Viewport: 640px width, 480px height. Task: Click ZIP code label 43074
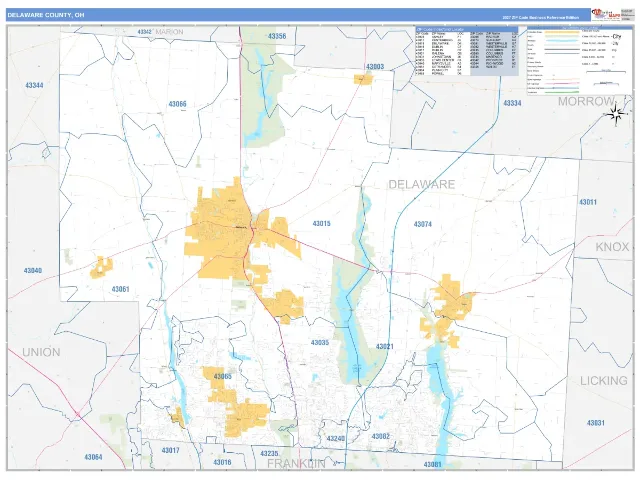point(422,224)
